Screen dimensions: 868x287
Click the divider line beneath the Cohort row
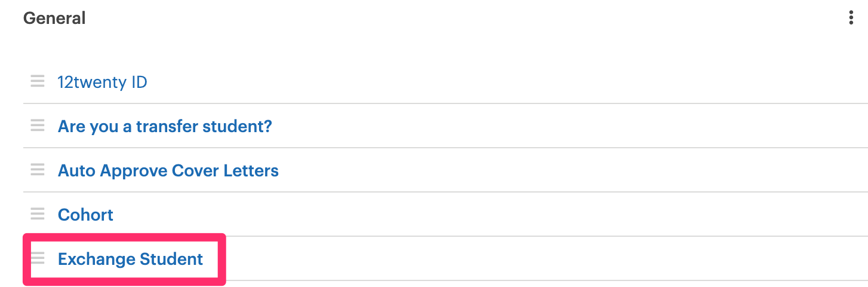(x=478, y=236)
